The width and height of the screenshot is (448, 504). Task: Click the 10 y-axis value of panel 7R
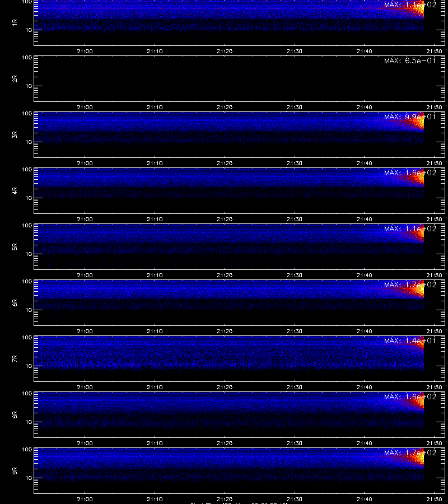[29, 366]
